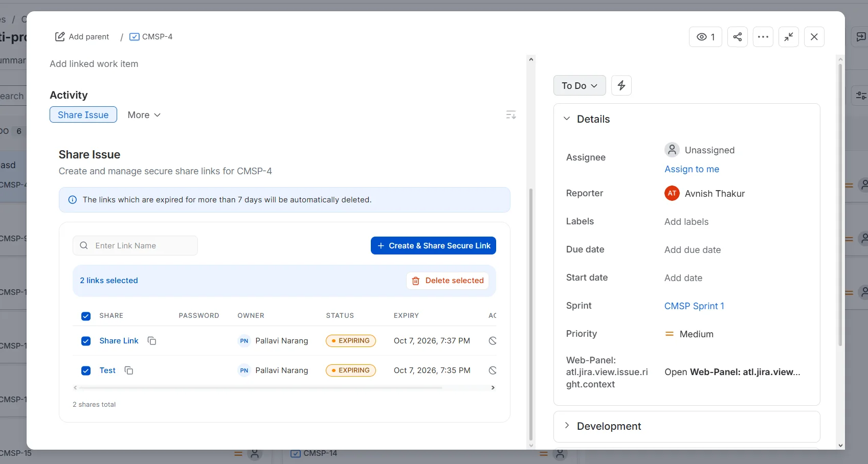Open the Share Link entry
The height and width of the screenshot is (464, 868).
119,341
